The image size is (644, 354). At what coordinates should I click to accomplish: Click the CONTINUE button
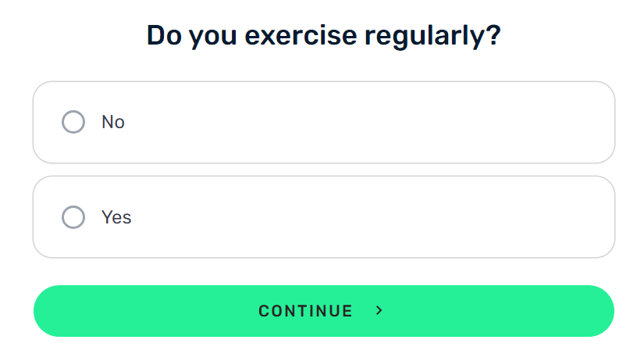click(x=324, y=311)
